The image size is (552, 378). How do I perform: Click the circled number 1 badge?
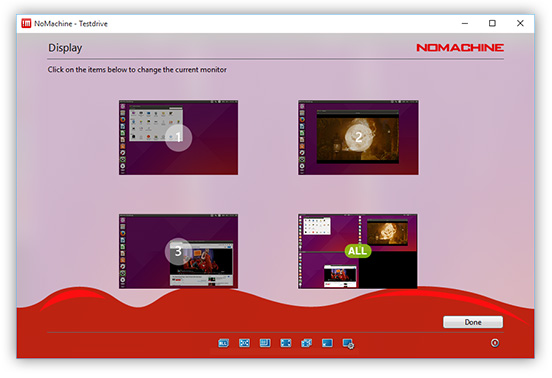pyautogui.click(x=178, y=137)
